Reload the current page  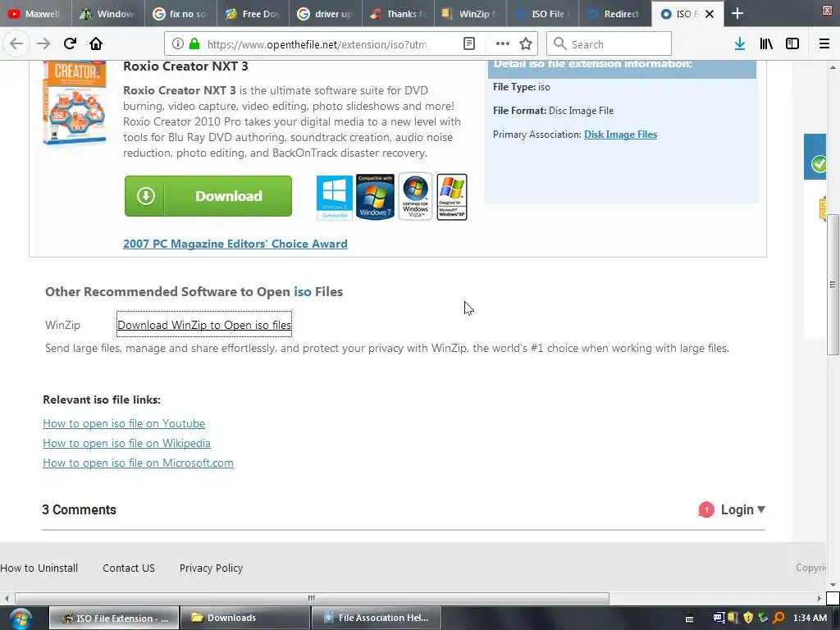tap(70, 44)
